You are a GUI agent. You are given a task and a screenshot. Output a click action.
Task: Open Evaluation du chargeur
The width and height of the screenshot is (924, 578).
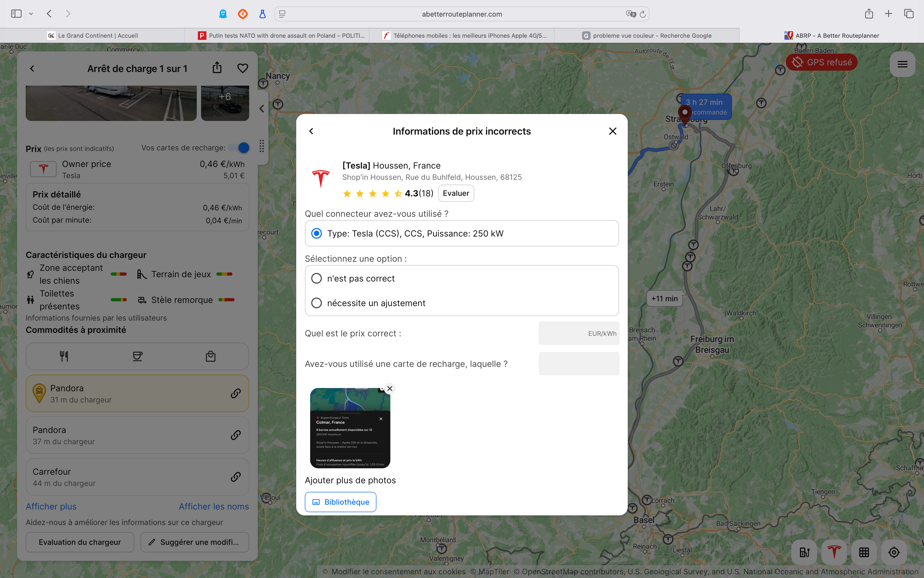[x=80, y=542]
